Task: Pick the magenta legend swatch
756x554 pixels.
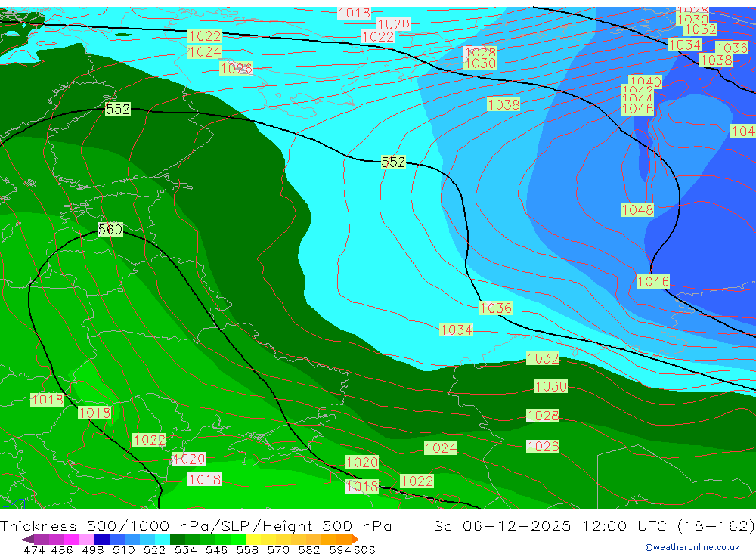Action: click(71, 539)
